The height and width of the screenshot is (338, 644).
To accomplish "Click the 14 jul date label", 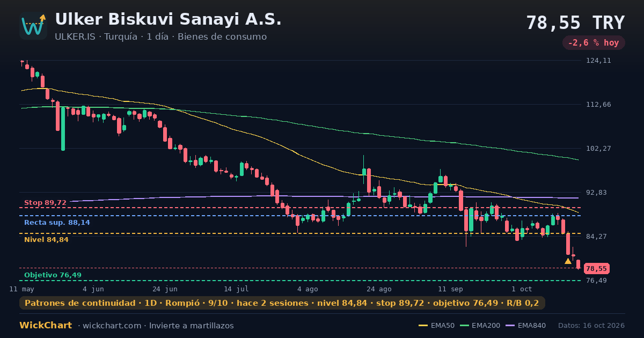I will point(236,289).
